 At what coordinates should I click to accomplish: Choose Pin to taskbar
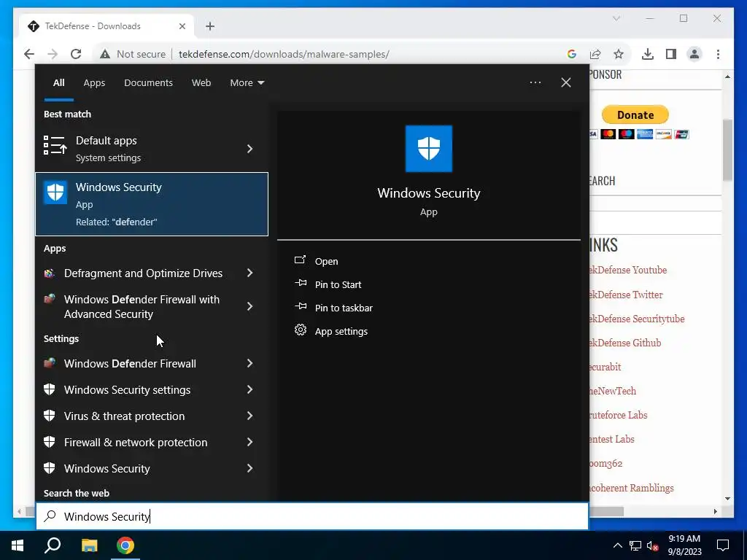344,308
